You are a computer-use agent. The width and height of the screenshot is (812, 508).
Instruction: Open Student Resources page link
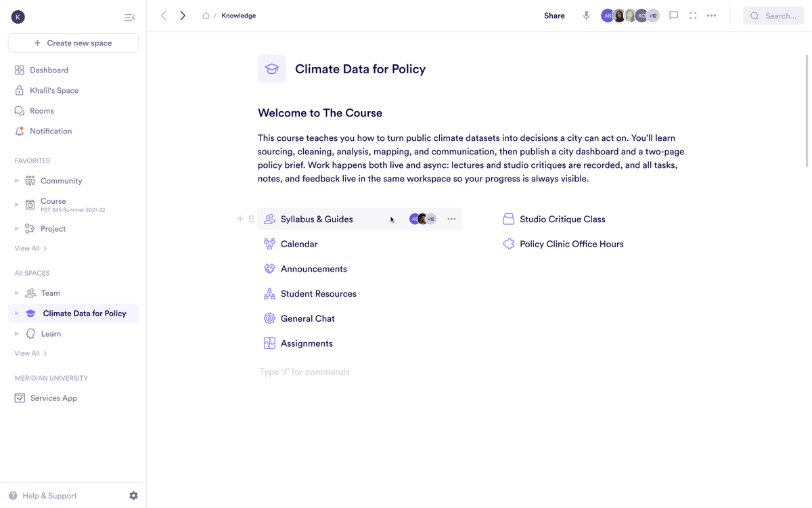(319, 293)
